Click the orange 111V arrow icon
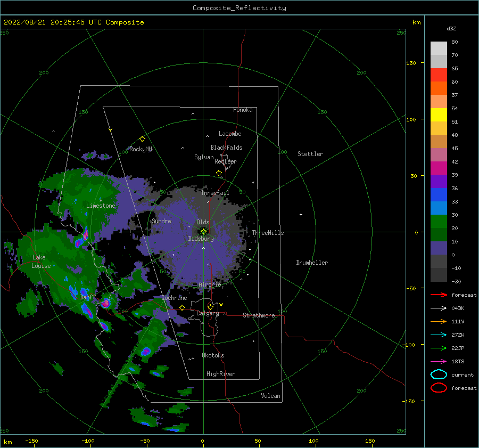Screen dimensions: 479x448 point(439,321)
